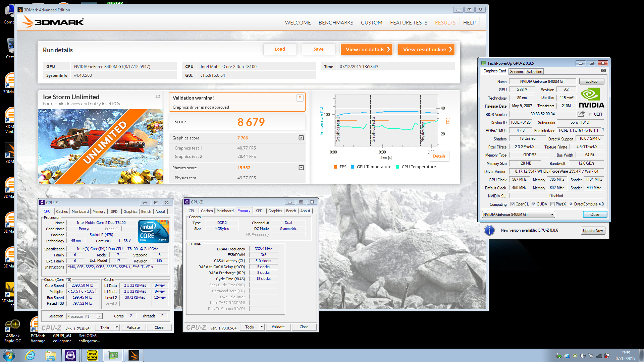Click the ASRock CPU-Z taskbar icon
This screenshot has width=644, height=362.
92,355
